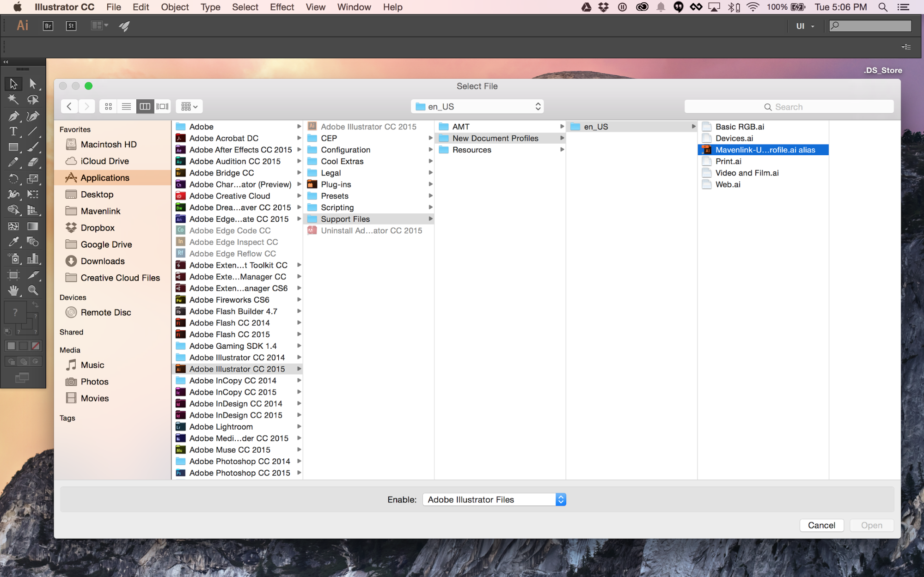
Task: Open the arrange documents dropdown
Action: [99, 26]
